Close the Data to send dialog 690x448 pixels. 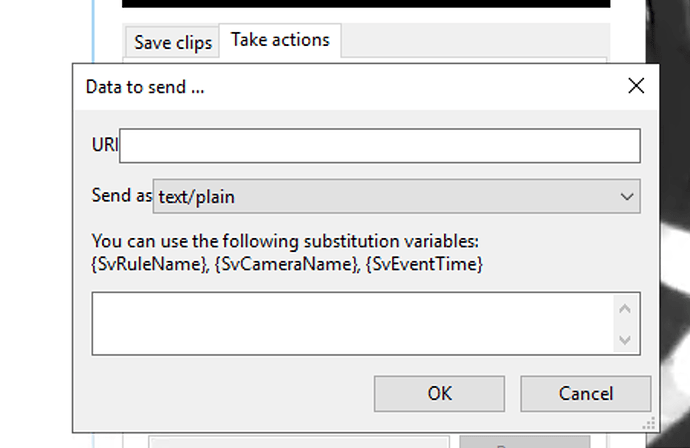[x=636, y=86]
